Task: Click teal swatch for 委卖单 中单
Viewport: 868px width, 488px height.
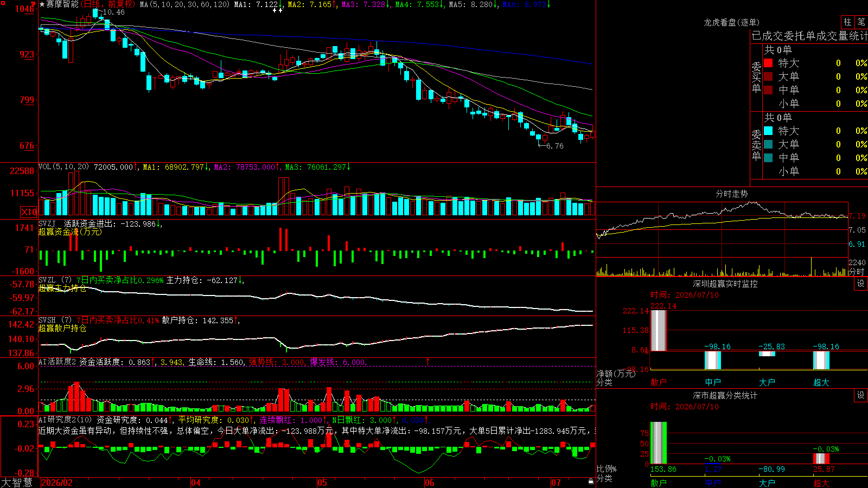Action: pyautogui.click(x=768, y=158)
